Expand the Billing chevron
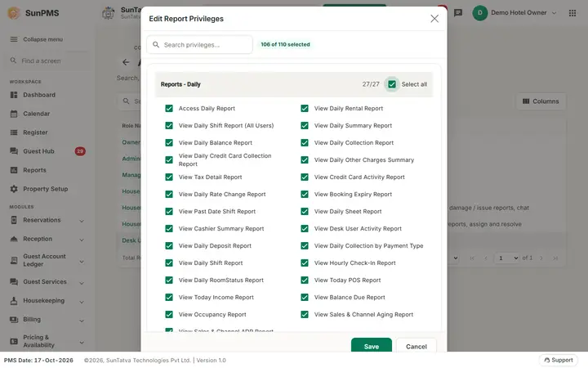Screen dimensions: 588x368 [x=82, y=321]
